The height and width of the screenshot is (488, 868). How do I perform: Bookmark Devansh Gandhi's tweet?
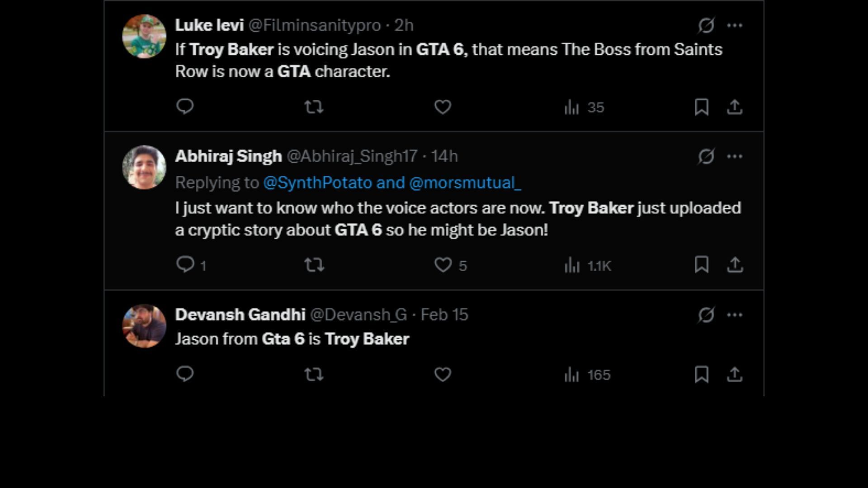pyautogui.click(x=701, y=375)
